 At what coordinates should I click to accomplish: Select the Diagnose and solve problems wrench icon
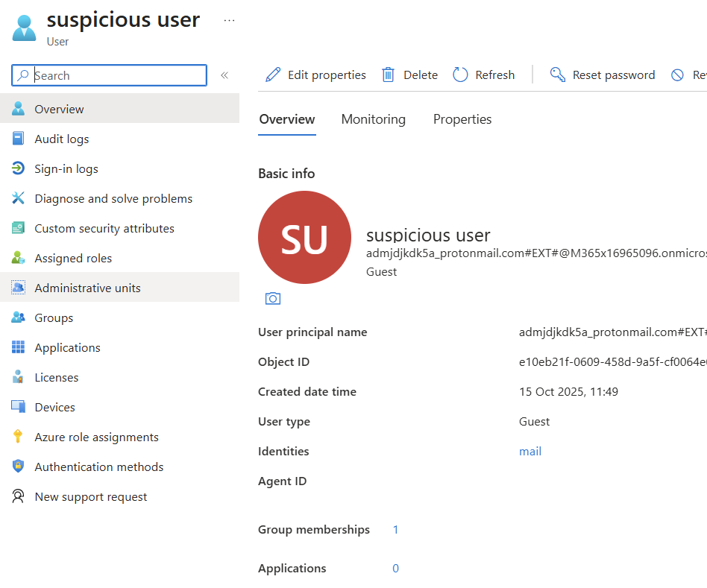pos(19,198)
